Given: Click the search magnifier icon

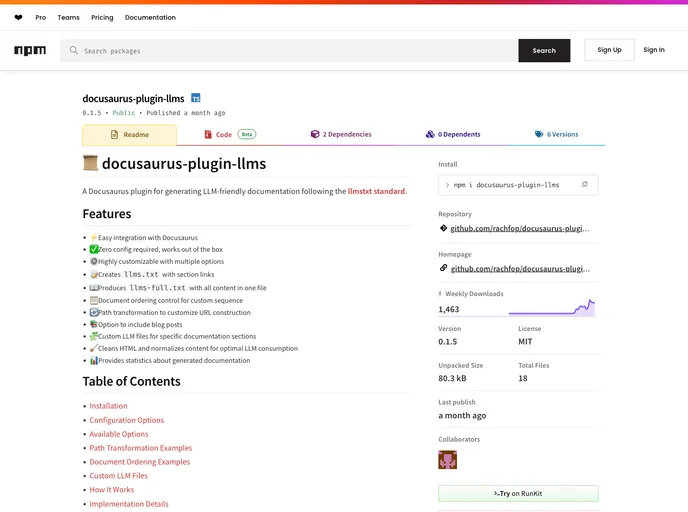Looking at the screenshot, I should point(74,50).
